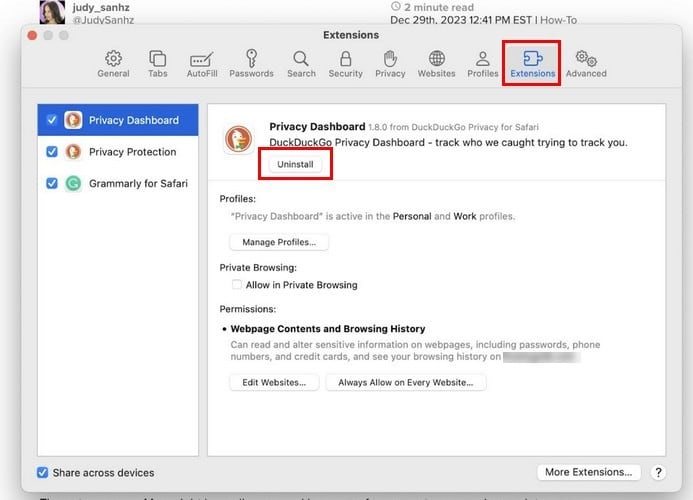Click the Uninstall button
The image size is (693, 500).
click(x=295, y=164)
